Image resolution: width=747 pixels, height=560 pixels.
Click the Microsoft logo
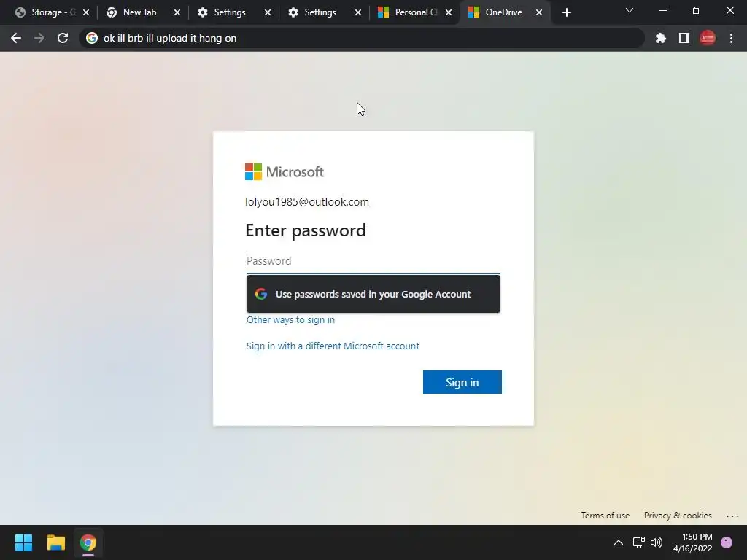pos(285,171)
